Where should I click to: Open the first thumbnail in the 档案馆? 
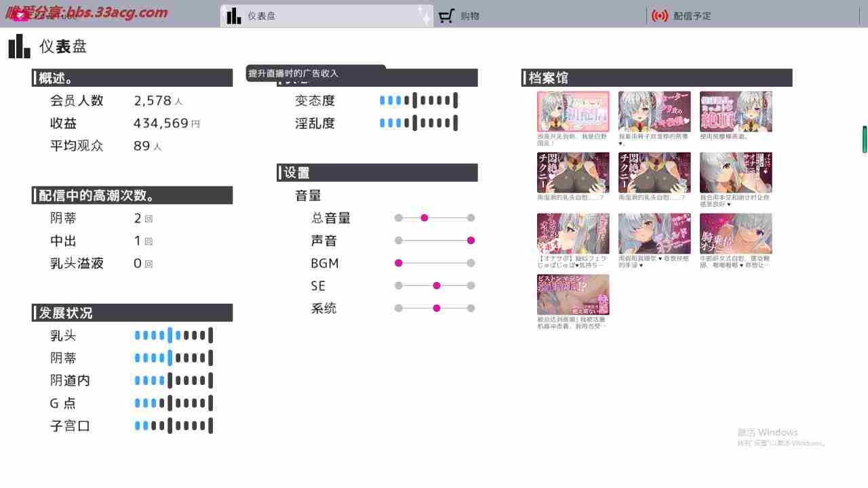click(573, 112)
